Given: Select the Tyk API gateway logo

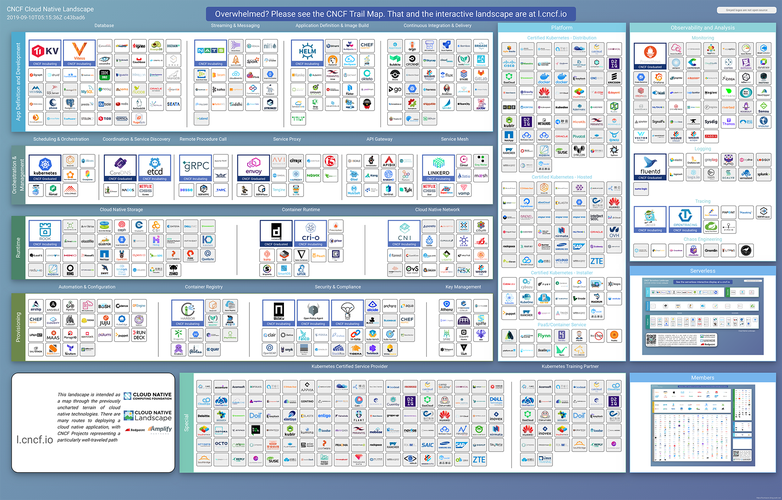Looking at the screenshot, I should click(x=406, y=190).
